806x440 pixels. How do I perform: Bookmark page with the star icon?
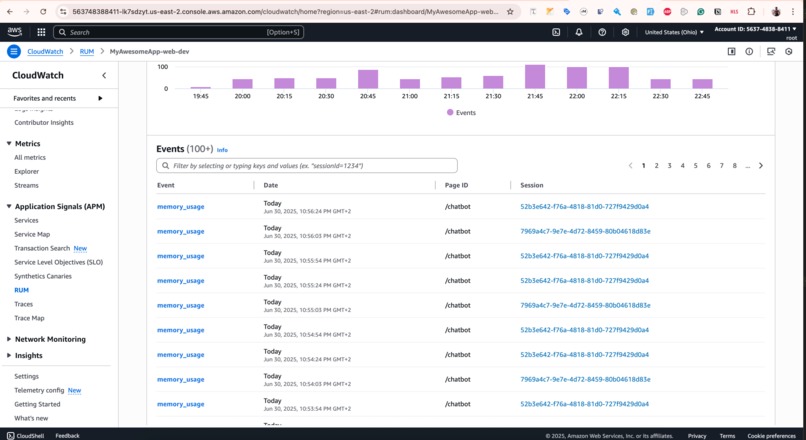(510, 11)
